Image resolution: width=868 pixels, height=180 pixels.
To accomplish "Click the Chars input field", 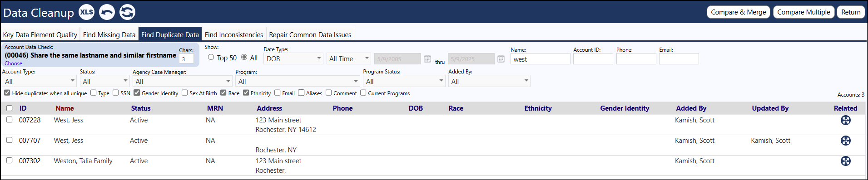I will pyautogui.click(x=186, y=59).
